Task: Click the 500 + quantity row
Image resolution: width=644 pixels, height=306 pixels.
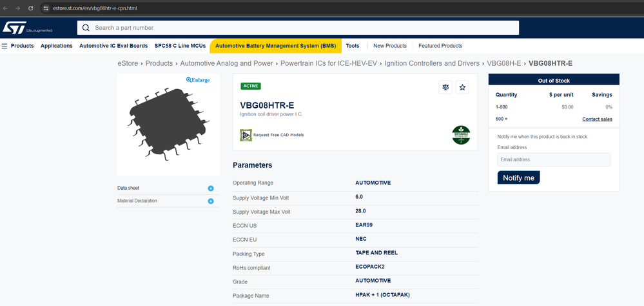Action: point(554,119)
